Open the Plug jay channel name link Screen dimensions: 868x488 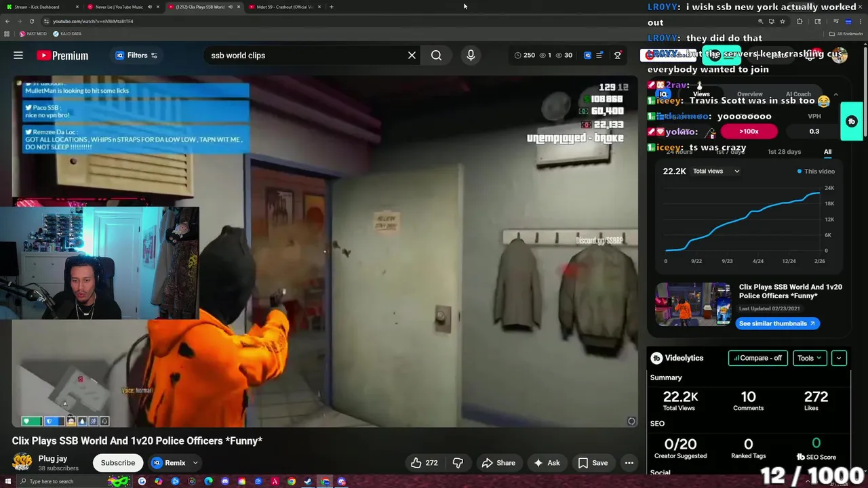pyautogui.click(x=53, y=458)
